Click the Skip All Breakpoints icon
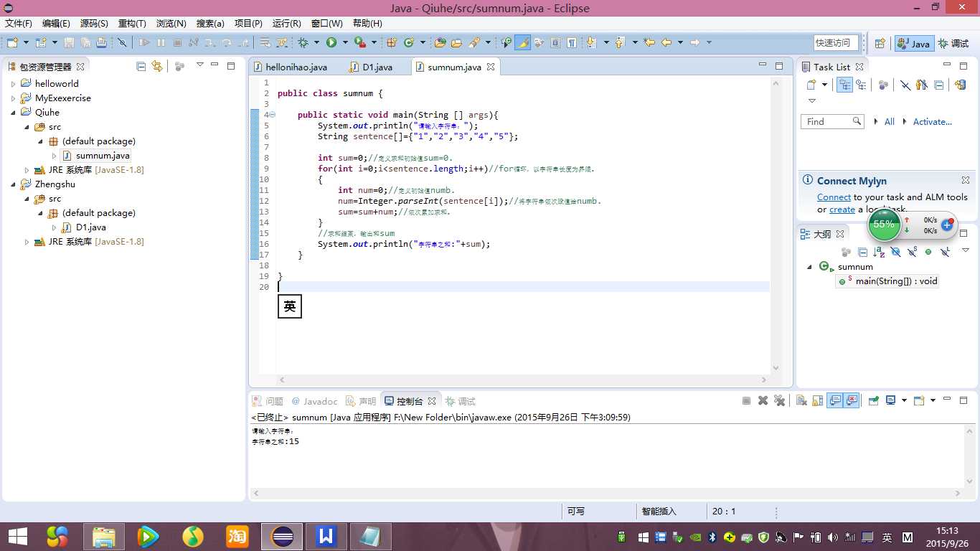This screenshot has height=551, width=980. click(122, 43)
